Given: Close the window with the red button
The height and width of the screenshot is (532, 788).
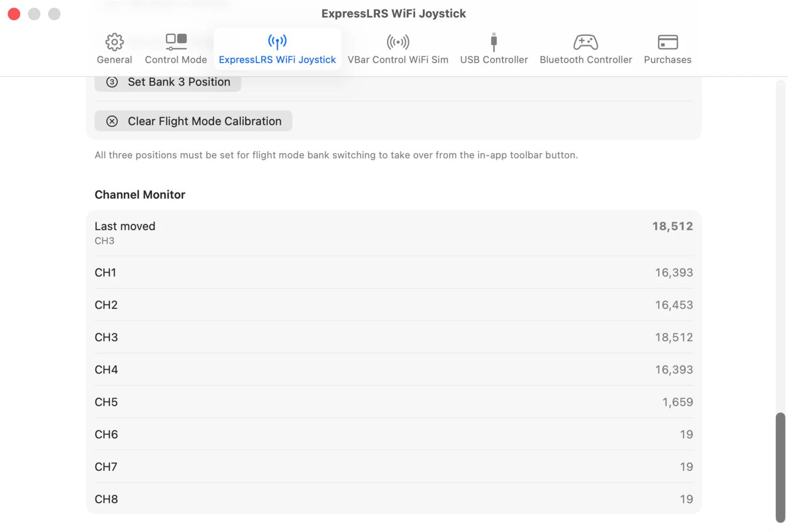Looking at the screenshot, I should 14,14.
